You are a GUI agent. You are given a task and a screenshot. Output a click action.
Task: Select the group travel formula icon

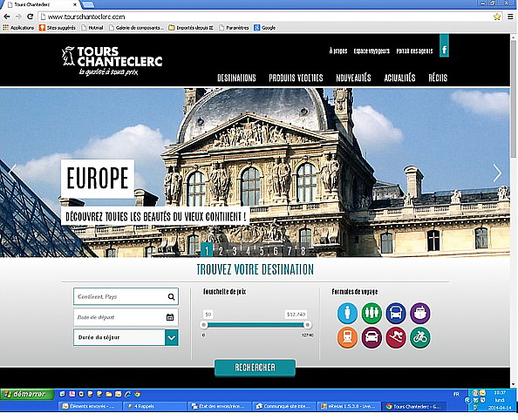[371, 313]
